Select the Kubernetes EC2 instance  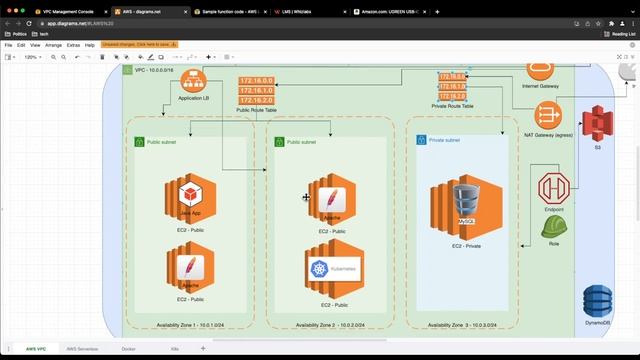click(334, 269)
